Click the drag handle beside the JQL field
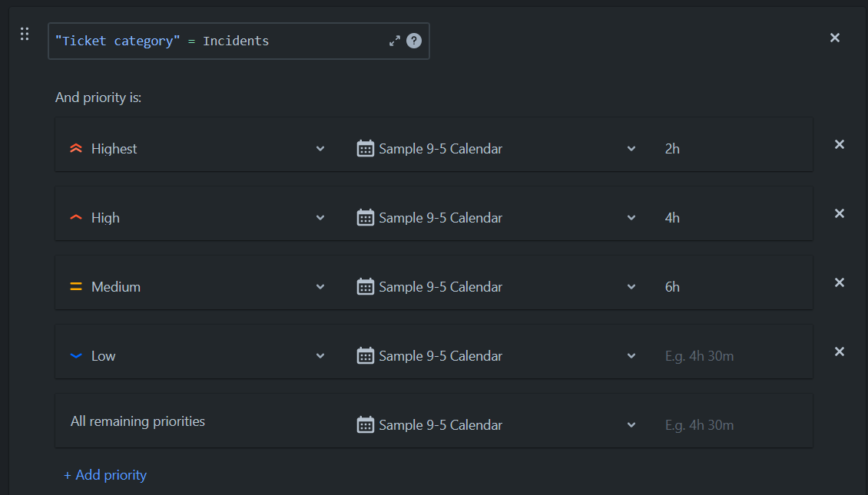868x495 pixels. [25, 34]
